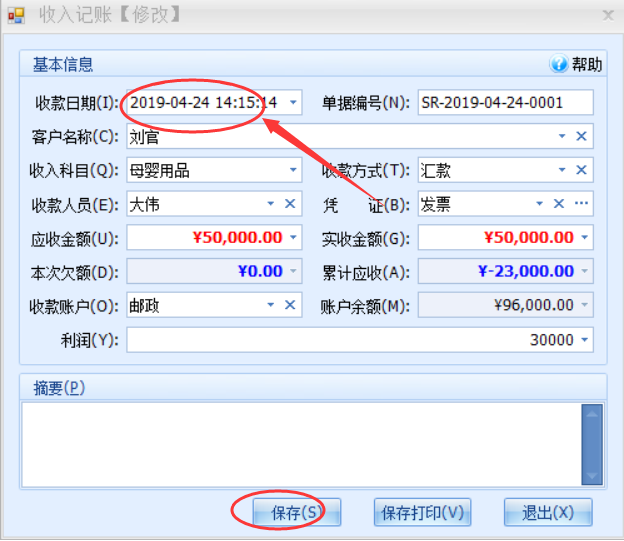
Task: Expand the income category 母婴用品 dropdown
Action: (x=292, y=170)
